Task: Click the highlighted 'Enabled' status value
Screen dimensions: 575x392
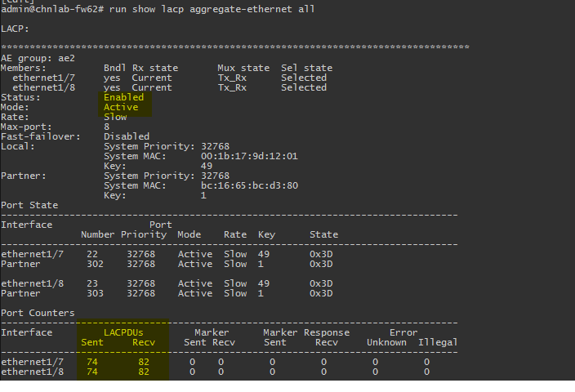Action: [123, 97]
